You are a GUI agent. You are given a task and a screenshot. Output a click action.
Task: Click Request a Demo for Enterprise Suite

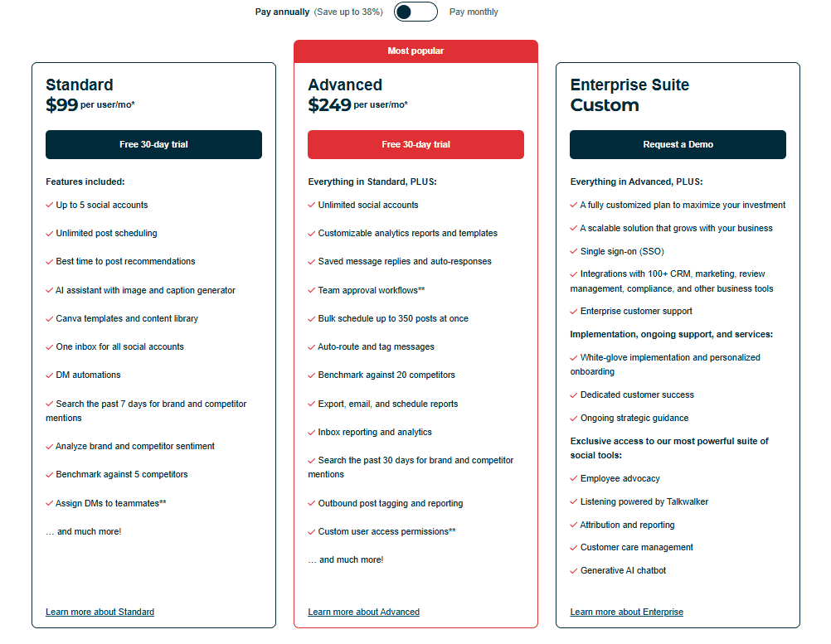[x=677, y=144]
